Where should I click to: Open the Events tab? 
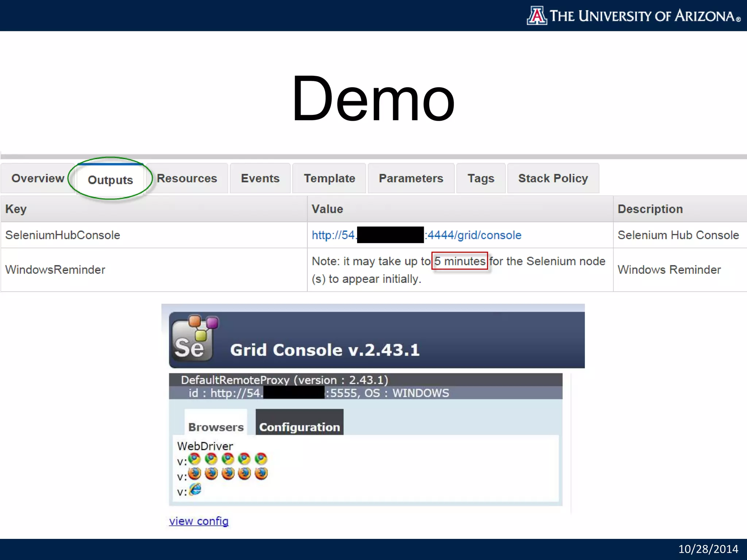click(x=260, y=178)
